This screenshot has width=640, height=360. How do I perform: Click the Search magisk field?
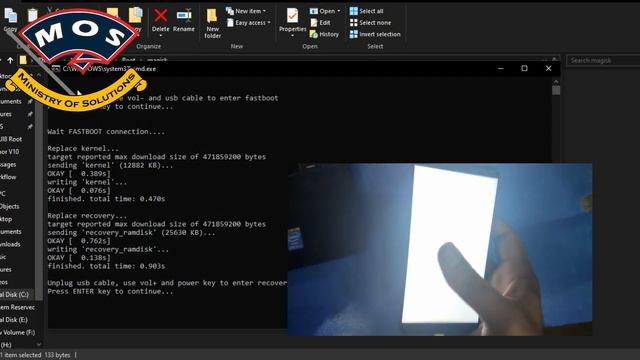[603, 60]
